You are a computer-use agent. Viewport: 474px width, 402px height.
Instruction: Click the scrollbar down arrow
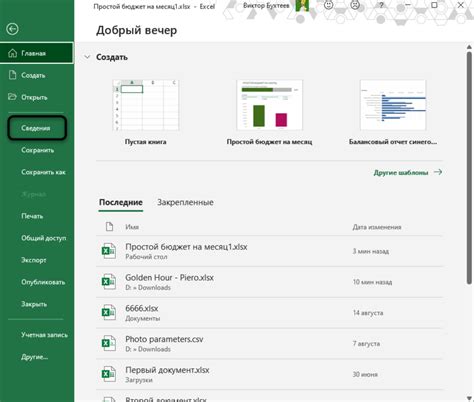pos(469,398)
